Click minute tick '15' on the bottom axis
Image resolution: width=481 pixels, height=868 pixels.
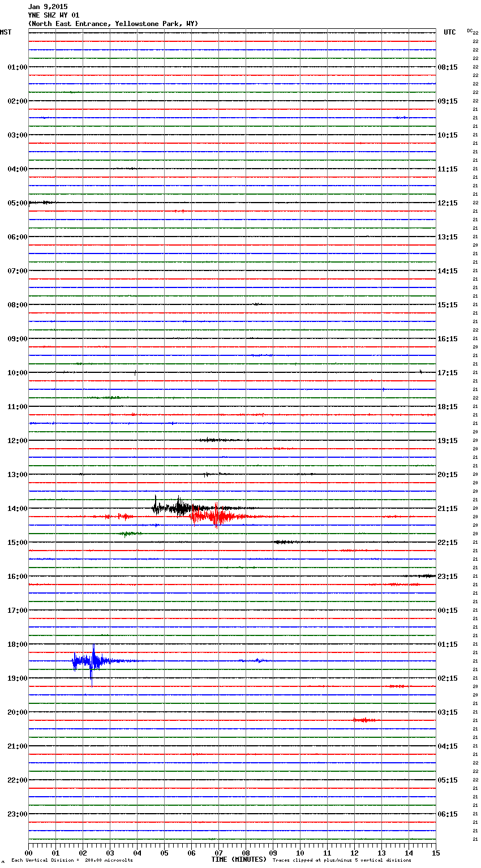coord(436,853)
